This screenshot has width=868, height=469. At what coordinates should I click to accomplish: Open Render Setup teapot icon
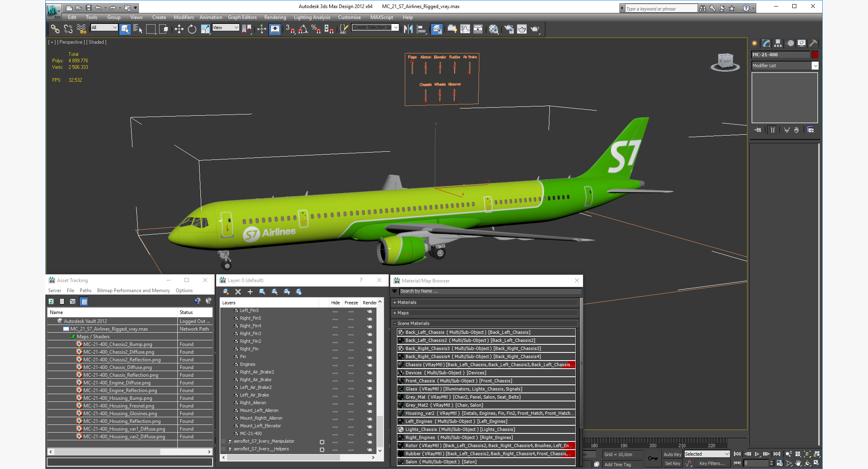509,29
